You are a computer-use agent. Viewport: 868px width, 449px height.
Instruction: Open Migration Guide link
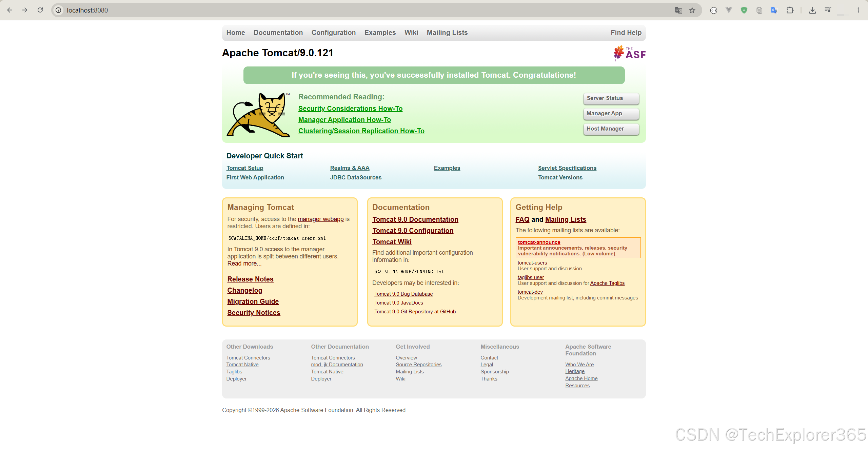253,301
